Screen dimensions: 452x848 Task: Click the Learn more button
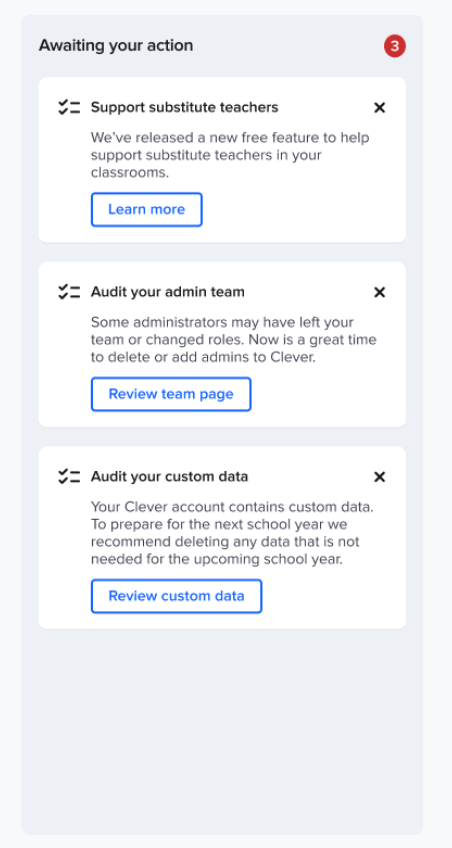click(147, 209)
